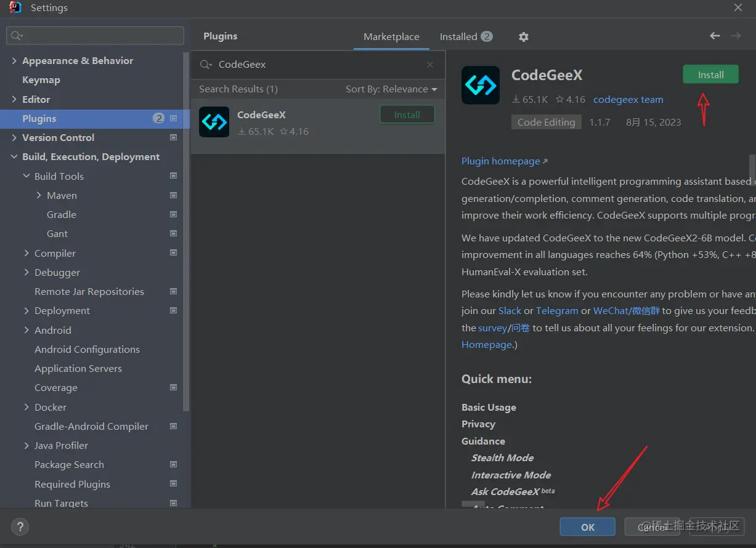Viewport: 756px width, 548px height.
Task: Click the IntelliJ logo in title bar
Action: [x=15, y=7]
